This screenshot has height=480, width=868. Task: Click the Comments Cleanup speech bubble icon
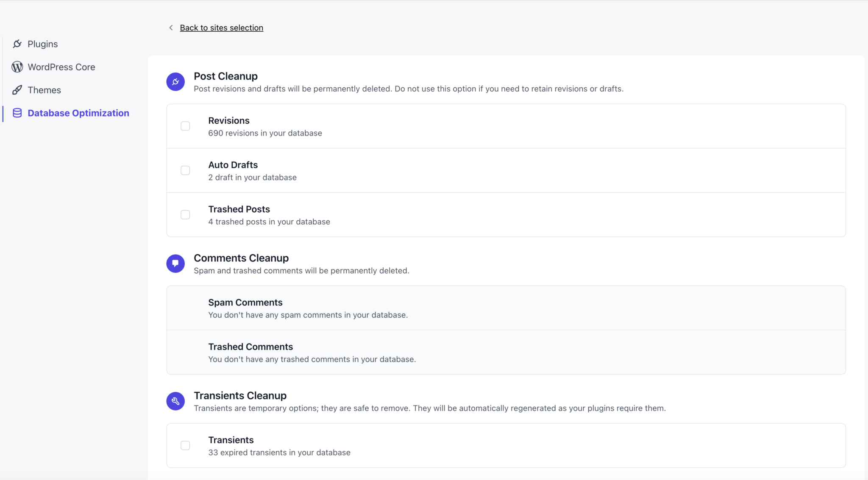[175, 263]
